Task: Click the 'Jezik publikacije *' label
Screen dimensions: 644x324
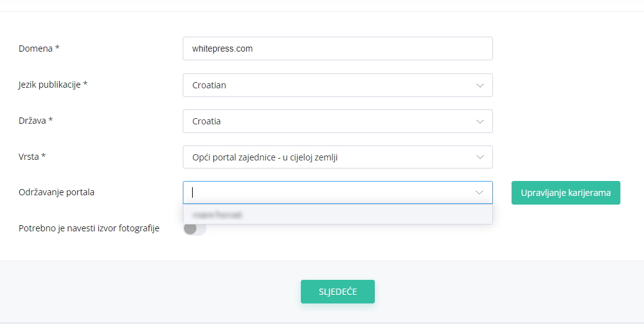Action: tap(53, 85)
